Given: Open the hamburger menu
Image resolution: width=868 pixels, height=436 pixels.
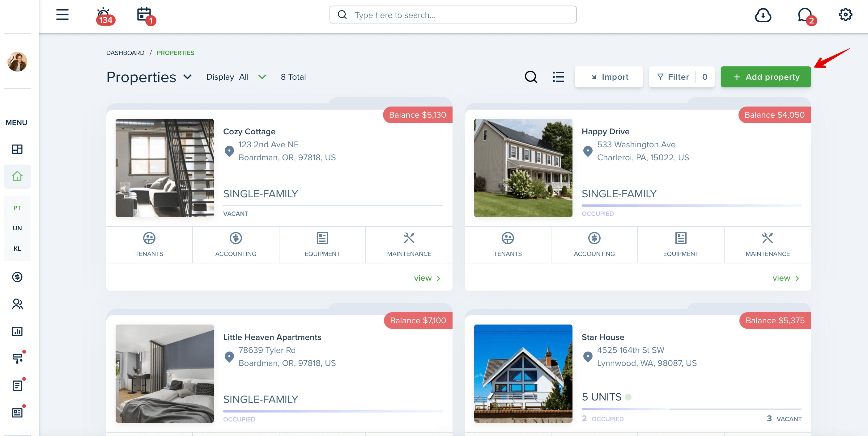Looking at the screenshot, I should coord(62,15).
